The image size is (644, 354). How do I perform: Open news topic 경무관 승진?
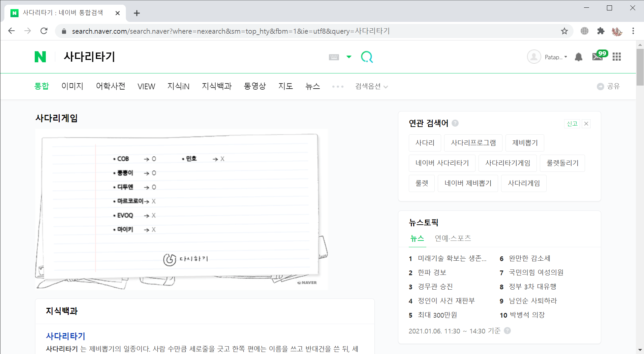pos(435,287)
